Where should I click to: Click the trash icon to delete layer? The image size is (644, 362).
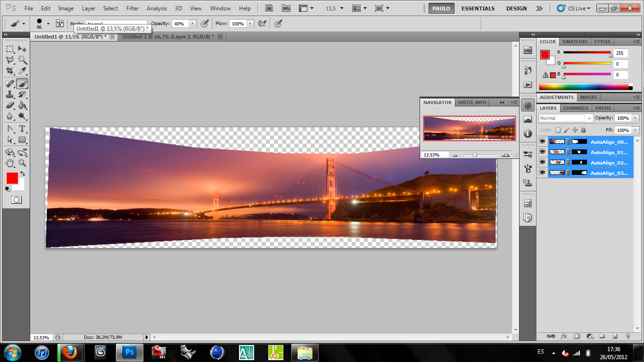(x=627, y=336)
